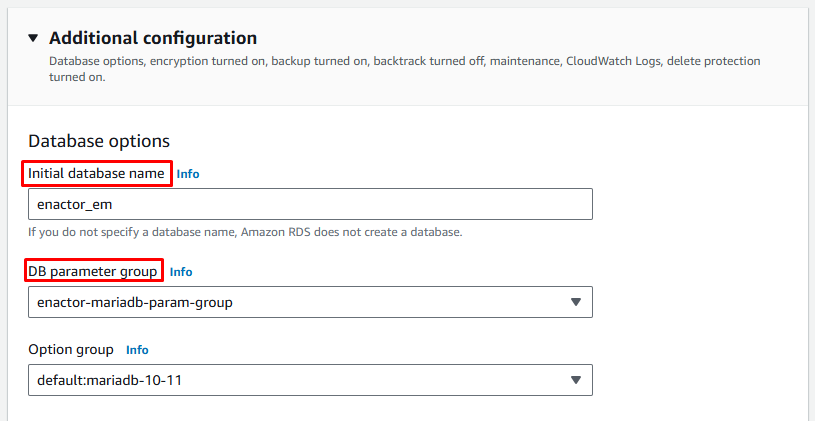Open Info link beside Option group

tap(137, 350)
